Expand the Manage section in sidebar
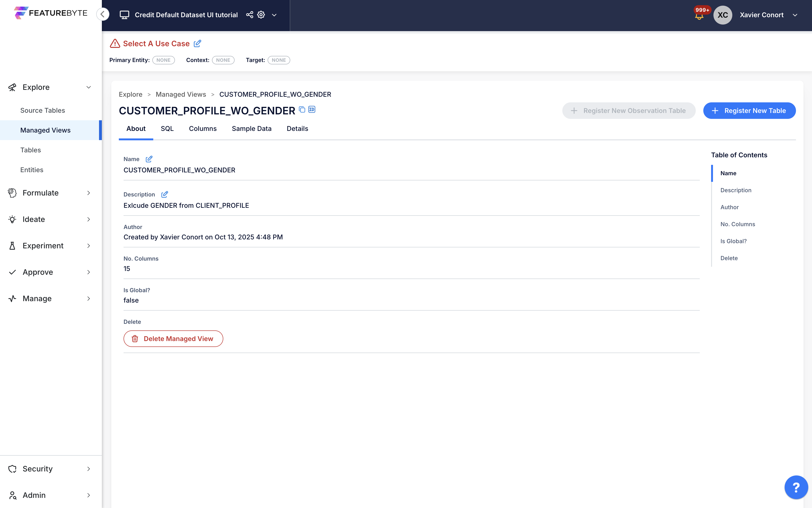Viewport: 812px width, 508px height. (88, 298)
